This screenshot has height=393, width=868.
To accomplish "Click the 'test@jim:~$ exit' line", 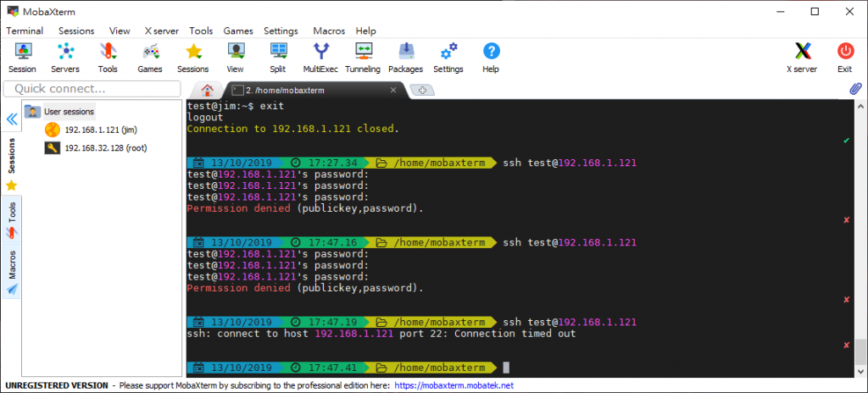I will coord(236,106).
